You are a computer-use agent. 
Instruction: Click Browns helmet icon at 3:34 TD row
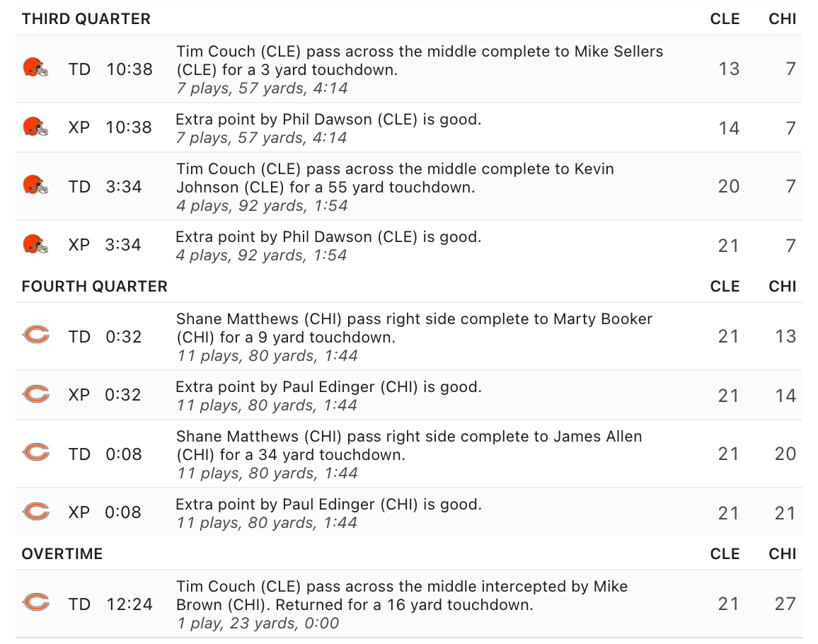[x=35, y=186]
